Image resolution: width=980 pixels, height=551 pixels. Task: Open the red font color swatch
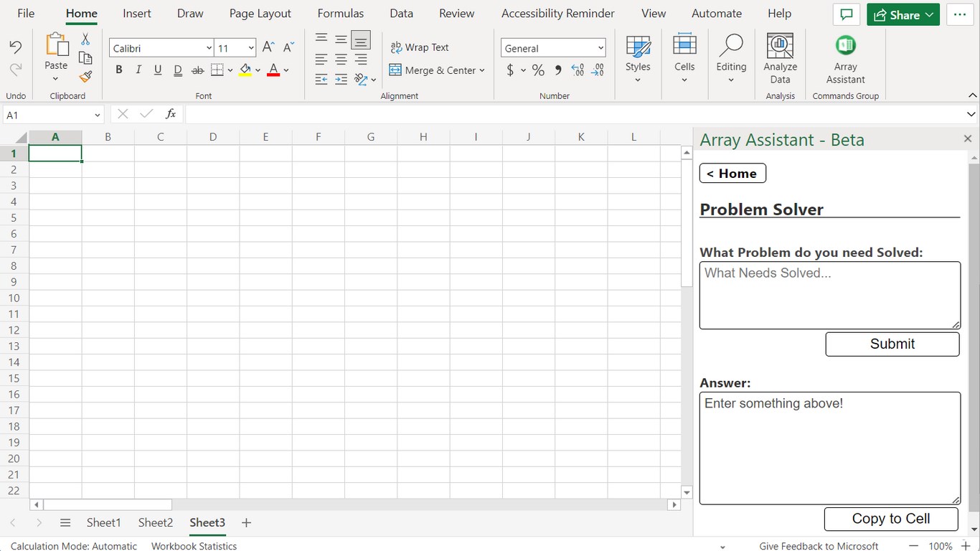[x=273, y=70]
